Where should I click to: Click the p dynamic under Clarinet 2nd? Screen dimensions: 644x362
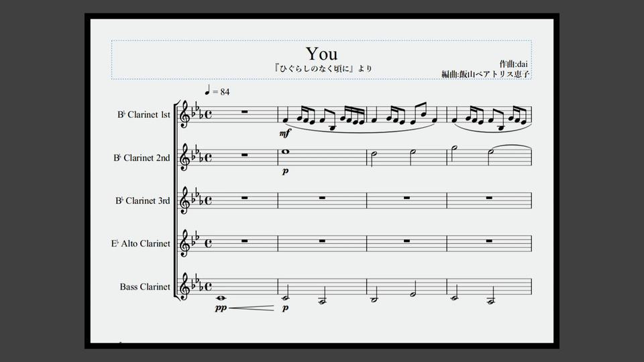[x=285, y=171]
